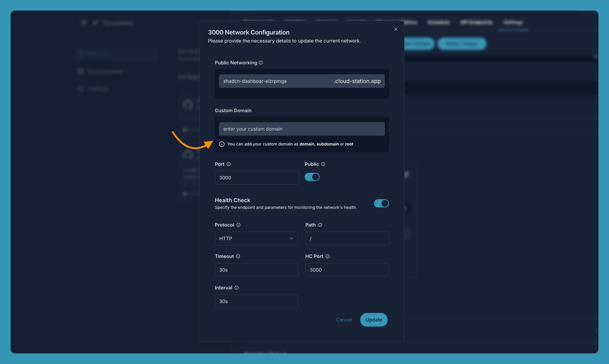Click the Interval field showing 30s
609x364 pixels.
tap(256, 301)
